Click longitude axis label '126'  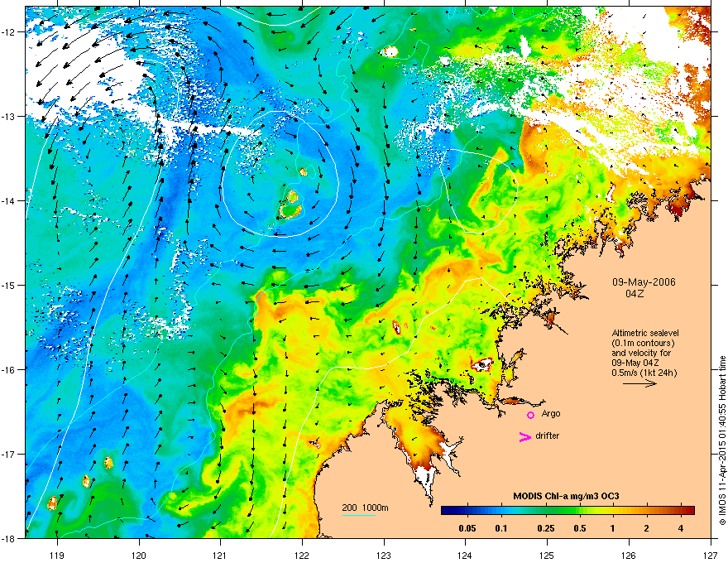tap(629, 555)
